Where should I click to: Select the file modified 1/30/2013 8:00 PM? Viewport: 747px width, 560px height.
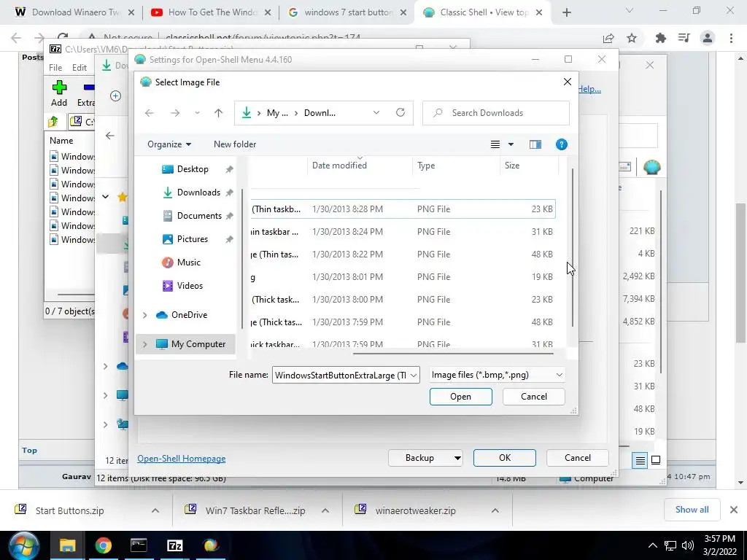[403, 300]
